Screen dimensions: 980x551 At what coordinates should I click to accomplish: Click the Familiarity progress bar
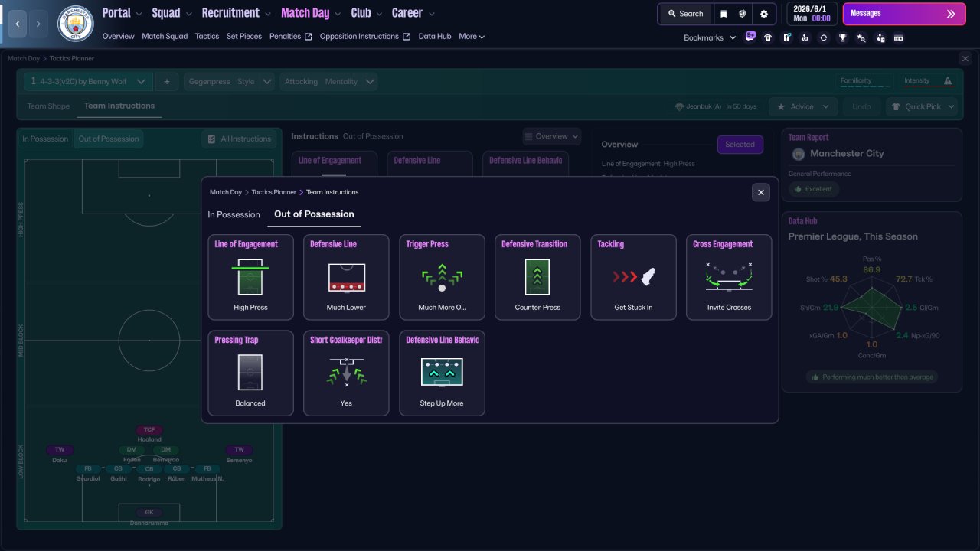click(866, 86)
